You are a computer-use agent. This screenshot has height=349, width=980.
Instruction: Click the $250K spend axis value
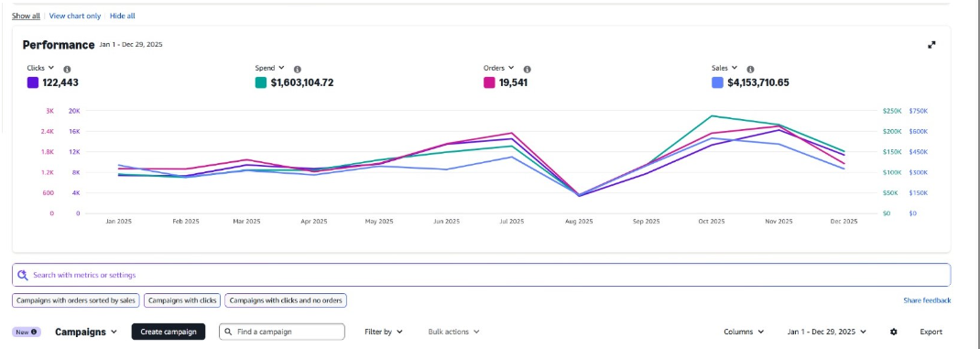[x=891, y=111]
